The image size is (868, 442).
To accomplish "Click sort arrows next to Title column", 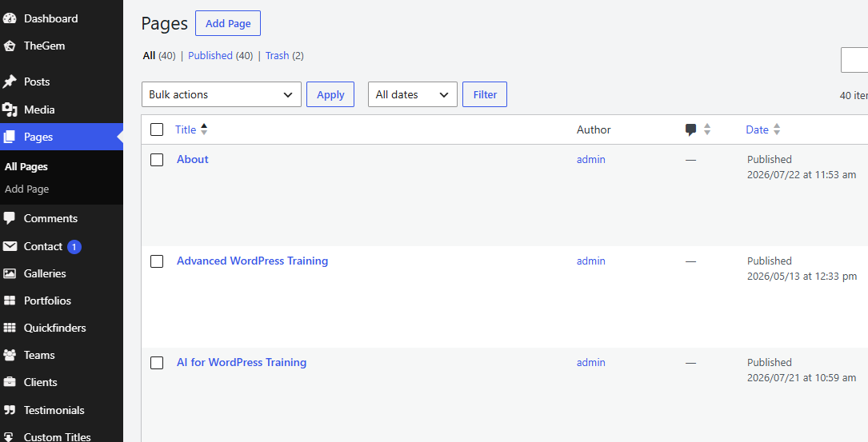I will coord(204,129).
